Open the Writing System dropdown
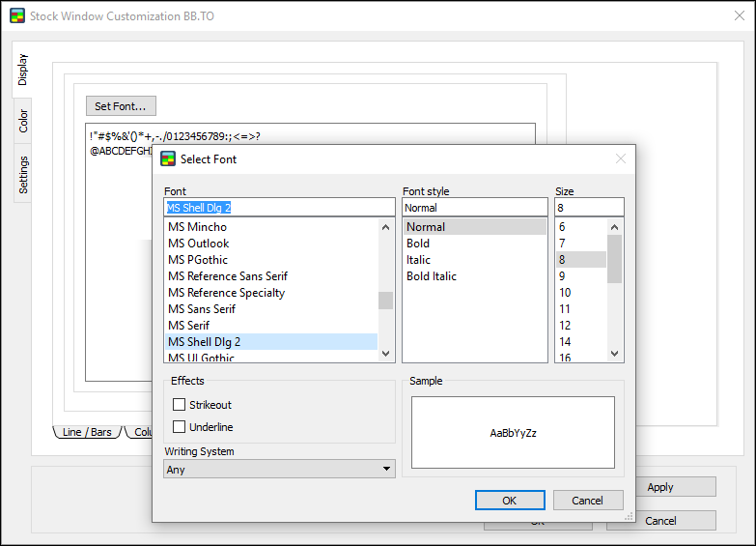 (279, 469)
